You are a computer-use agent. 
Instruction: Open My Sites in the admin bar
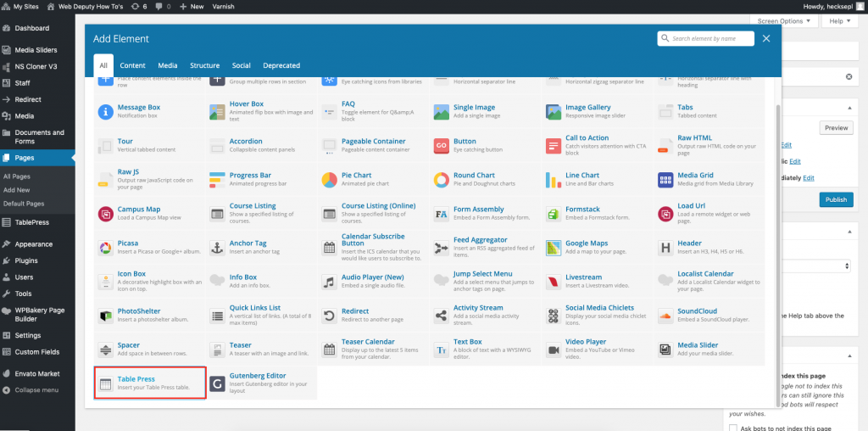click(x=22, y=6)
